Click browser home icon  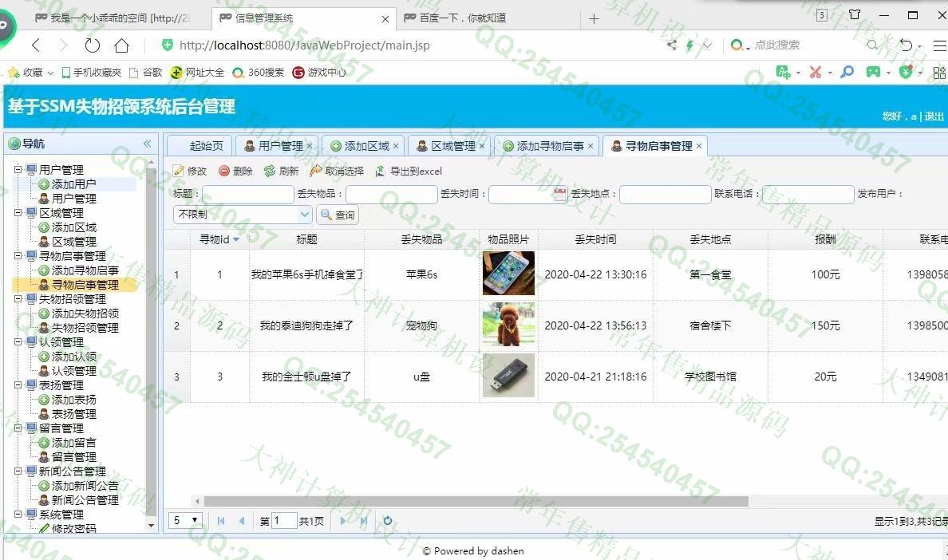click(x=121, y=45)
